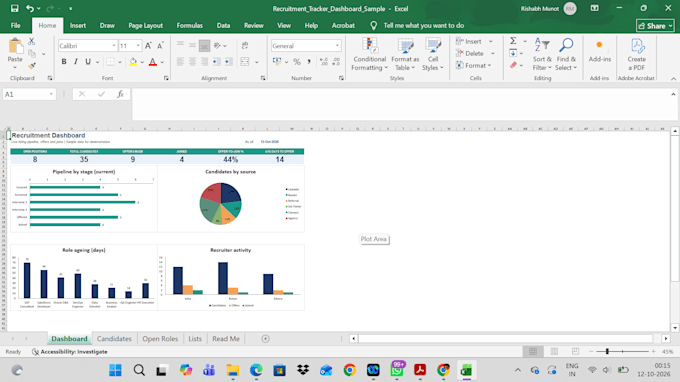This screenshot has width=680, height=382.
Task: Click the Paste clipboard icon
Action: coord(15,47)
